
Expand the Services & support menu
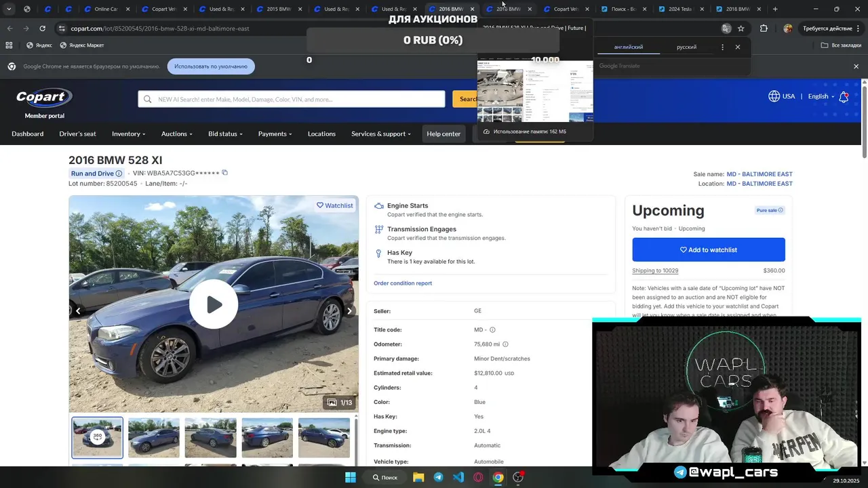(381, 134)
